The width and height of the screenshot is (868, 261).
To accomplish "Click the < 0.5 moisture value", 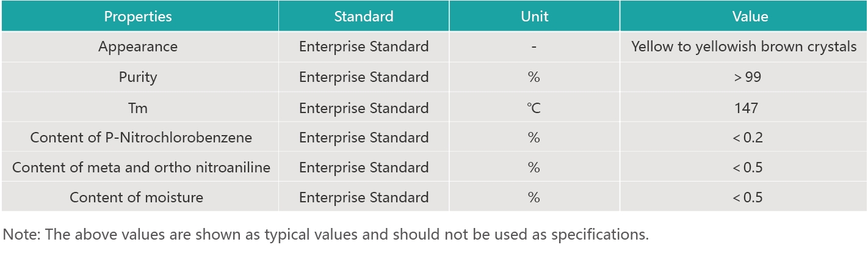I will tap(747, 197).
